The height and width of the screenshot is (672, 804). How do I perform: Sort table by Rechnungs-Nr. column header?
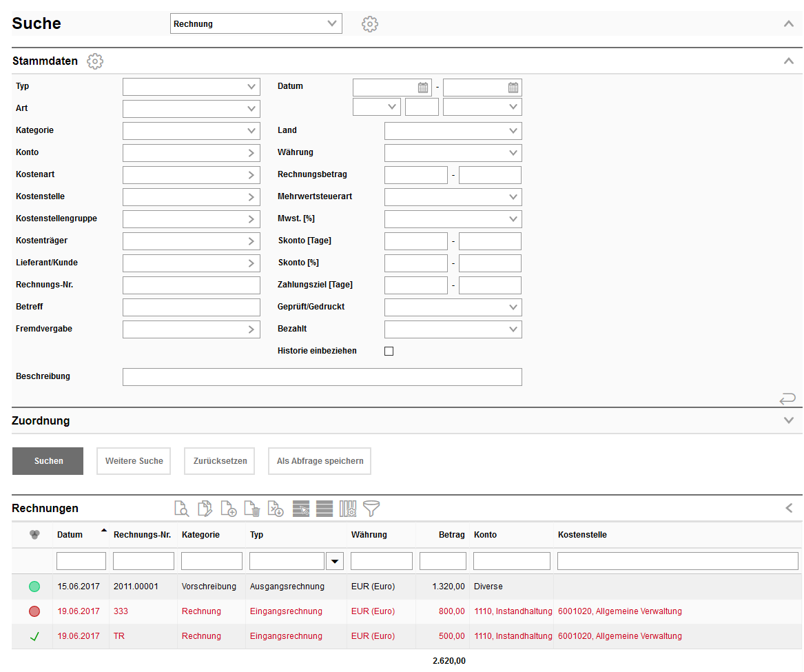142,535
